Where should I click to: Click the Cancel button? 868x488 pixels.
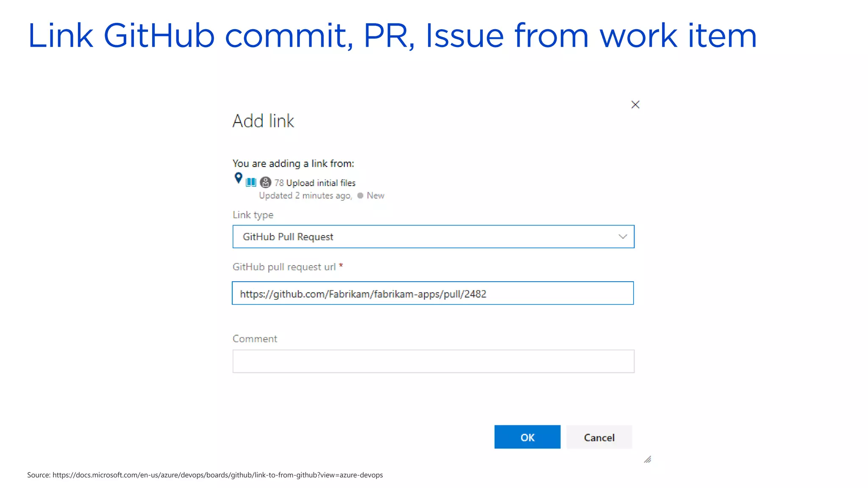click(599, 437)
